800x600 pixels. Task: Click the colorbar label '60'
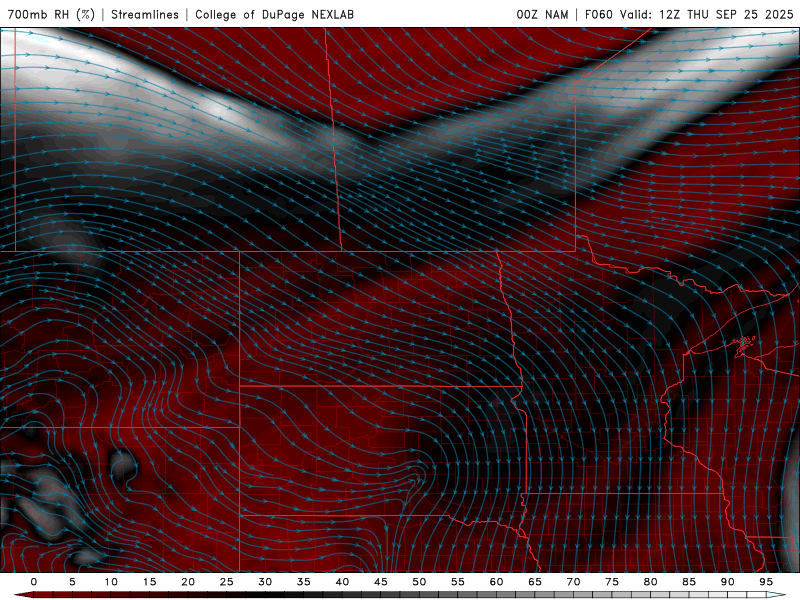point(496,582)
